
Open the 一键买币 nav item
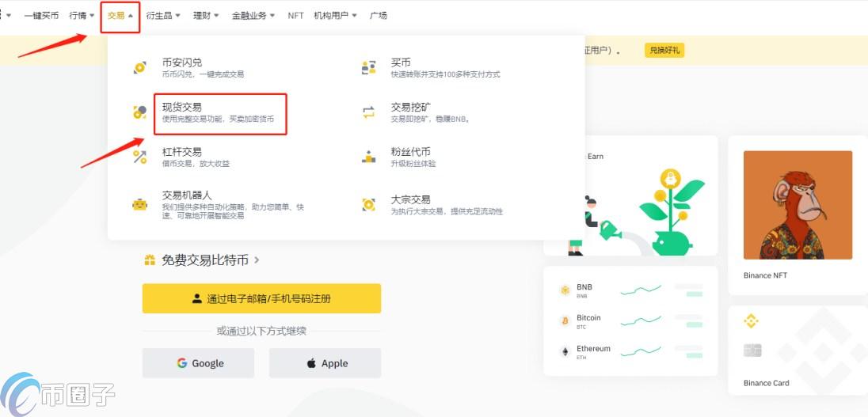(41, 16)
